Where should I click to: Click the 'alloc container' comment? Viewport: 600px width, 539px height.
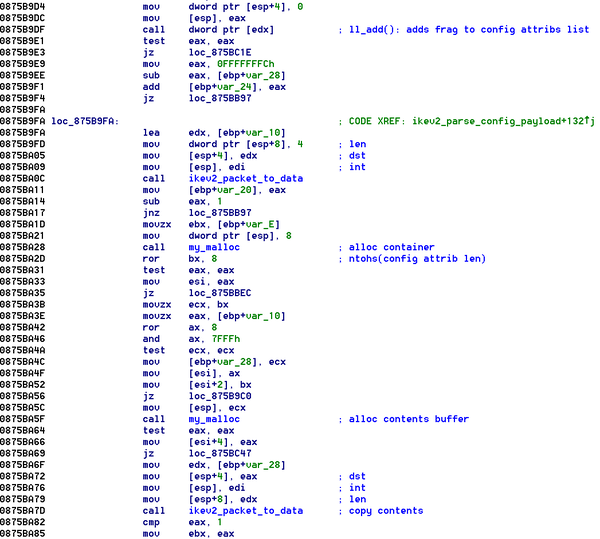tap(391, 248)
